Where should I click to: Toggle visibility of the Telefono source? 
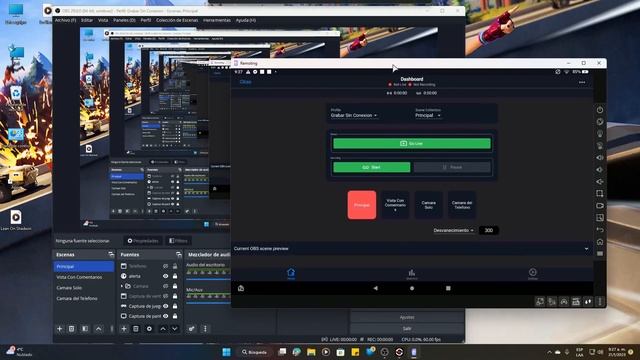pyautogui.click(x=165, y=266)
